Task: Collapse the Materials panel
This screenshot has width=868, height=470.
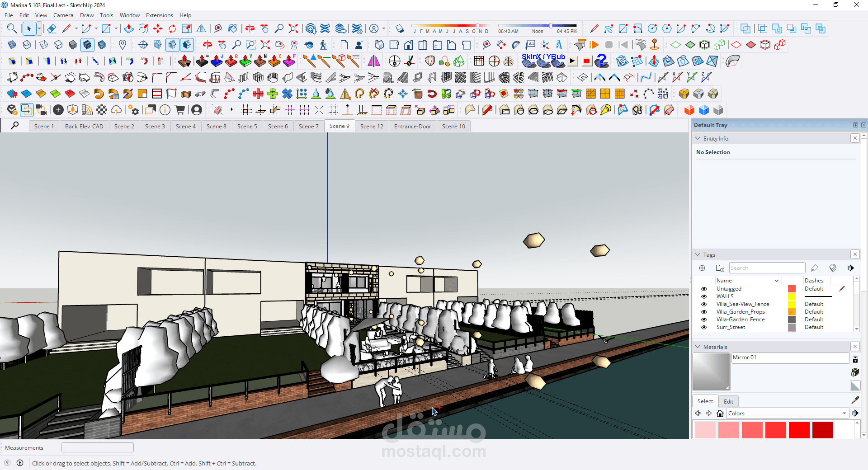Action: point(698,347)
